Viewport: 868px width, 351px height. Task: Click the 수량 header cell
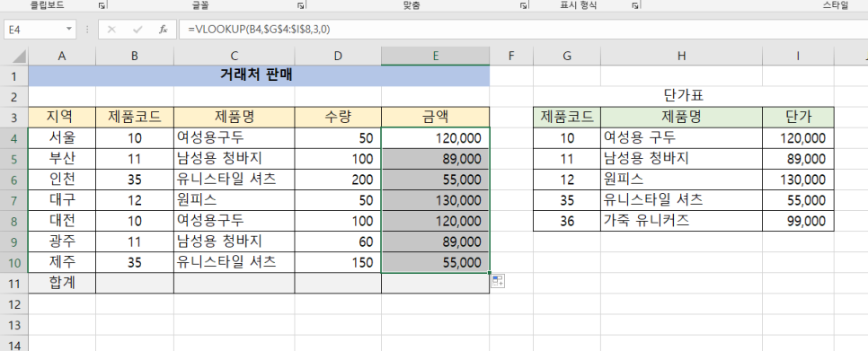[x=338, y=117]
